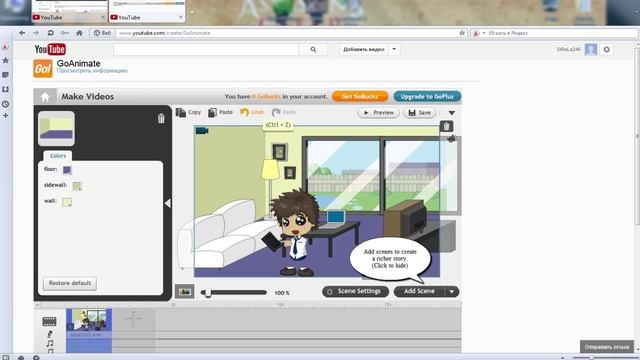
Task: Click the Paste icon in the editor toolbar
Action: [212, 112]
